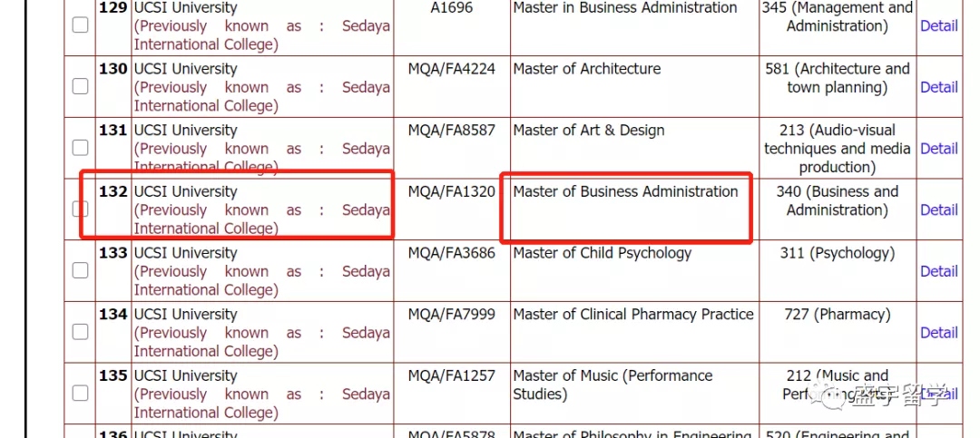Click UCSI University name in row 132
This screenshot has height=438, width=980.
coord(186,191)
